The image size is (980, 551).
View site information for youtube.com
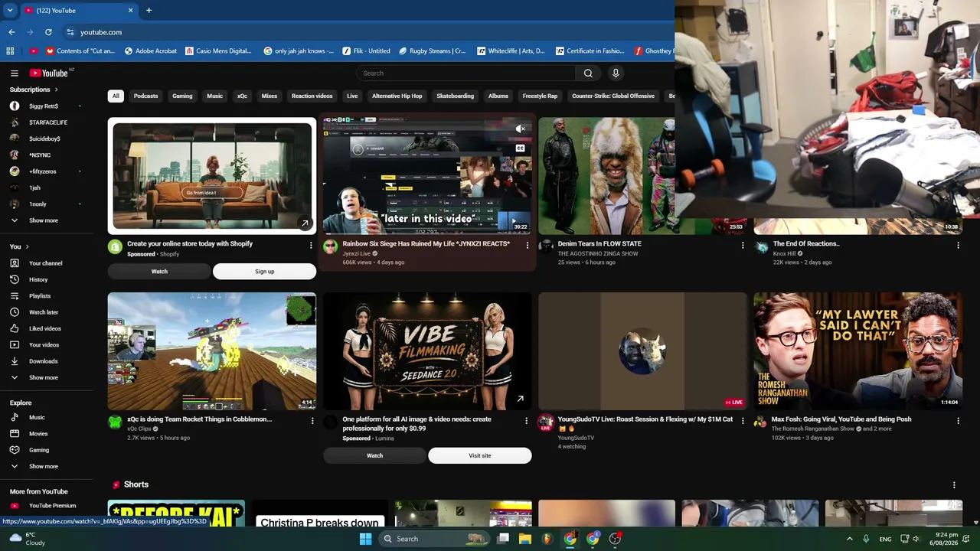[70, 32]
